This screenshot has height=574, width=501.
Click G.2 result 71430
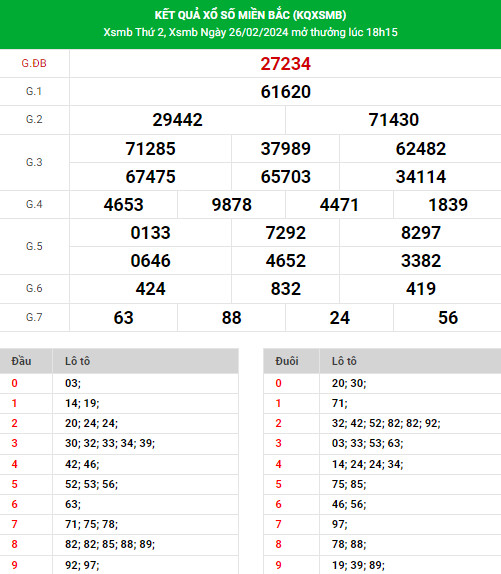click(393, 120)
